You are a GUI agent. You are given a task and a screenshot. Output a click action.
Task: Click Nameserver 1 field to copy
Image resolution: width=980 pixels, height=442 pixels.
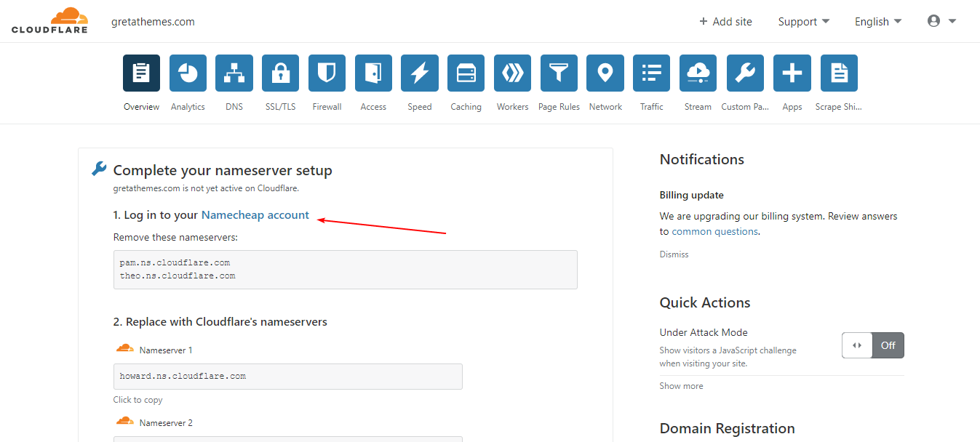[x=287, y=377]
